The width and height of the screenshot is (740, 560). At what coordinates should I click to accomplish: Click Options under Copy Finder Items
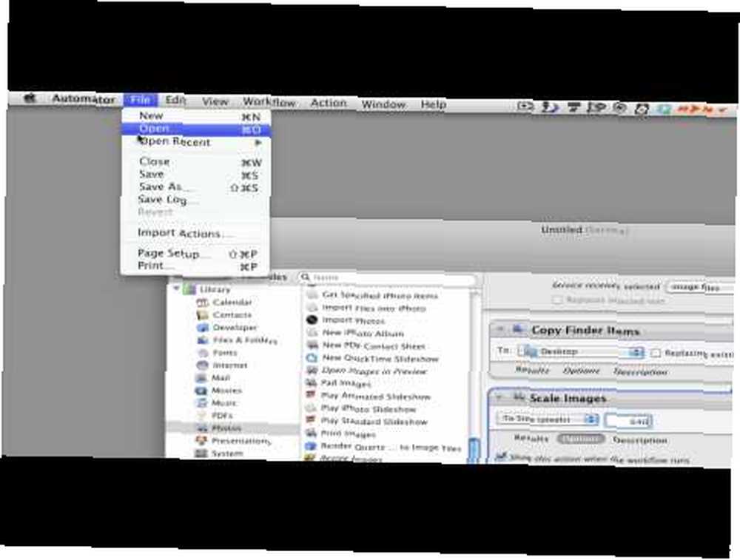[x=582, y=371]
